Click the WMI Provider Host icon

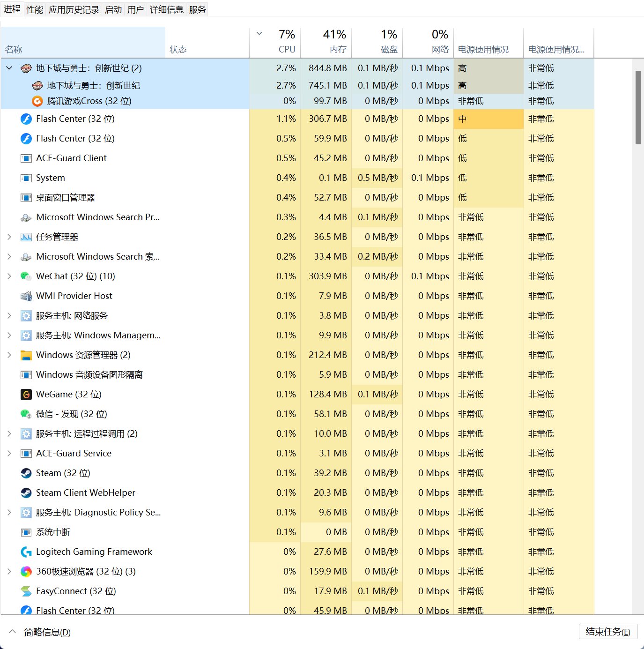tap(26, 296)
